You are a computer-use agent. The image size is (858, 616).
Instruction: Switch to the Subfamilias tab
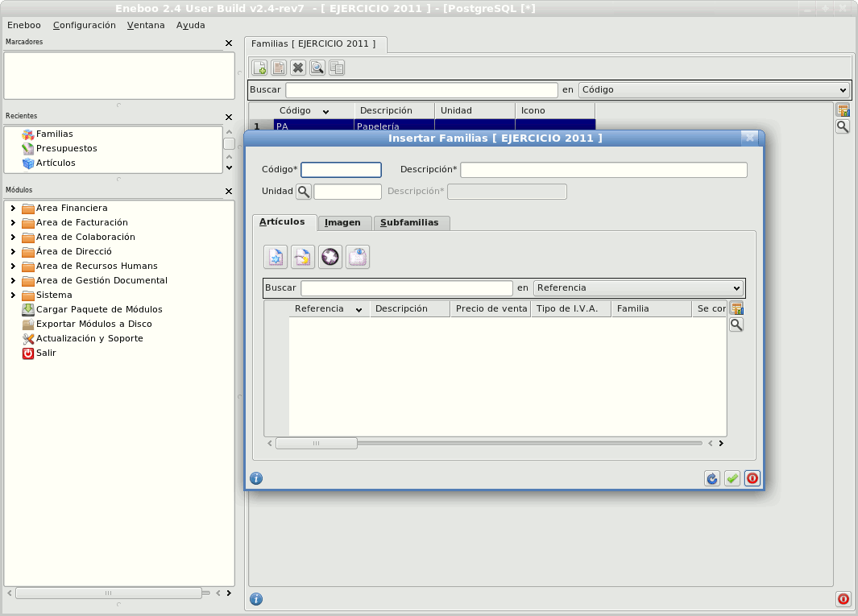(411, 223)
